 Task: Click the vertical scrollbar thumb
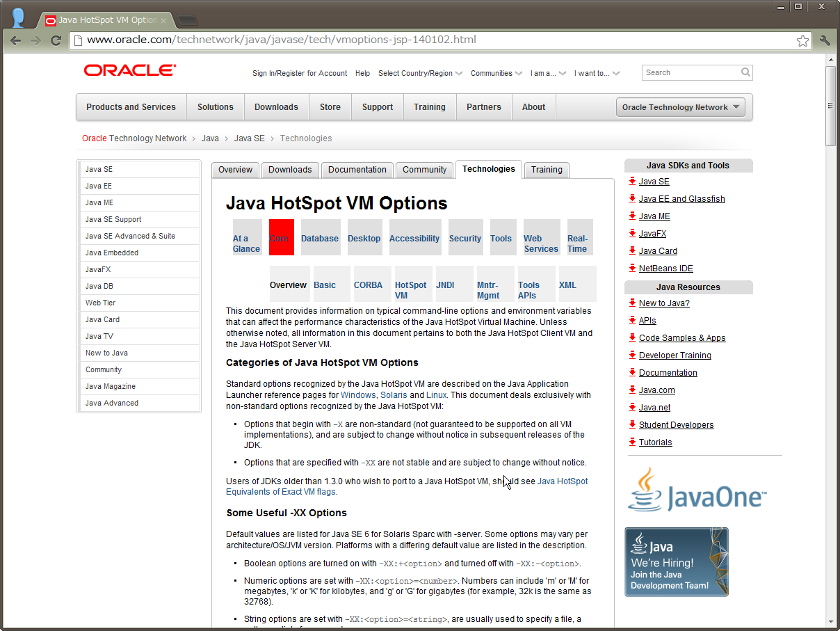[830, 106]
